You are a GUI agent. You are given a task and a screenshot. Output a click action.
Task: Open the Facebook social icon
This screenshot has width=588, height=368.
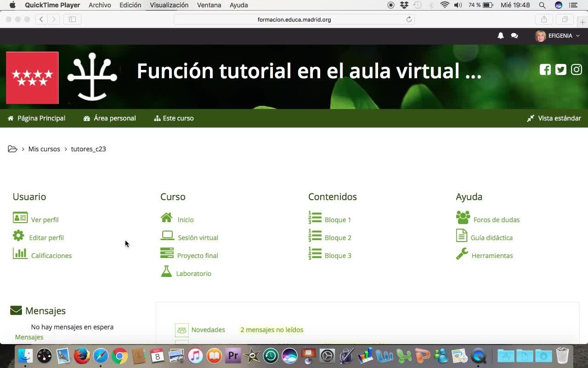click(545, 69)
